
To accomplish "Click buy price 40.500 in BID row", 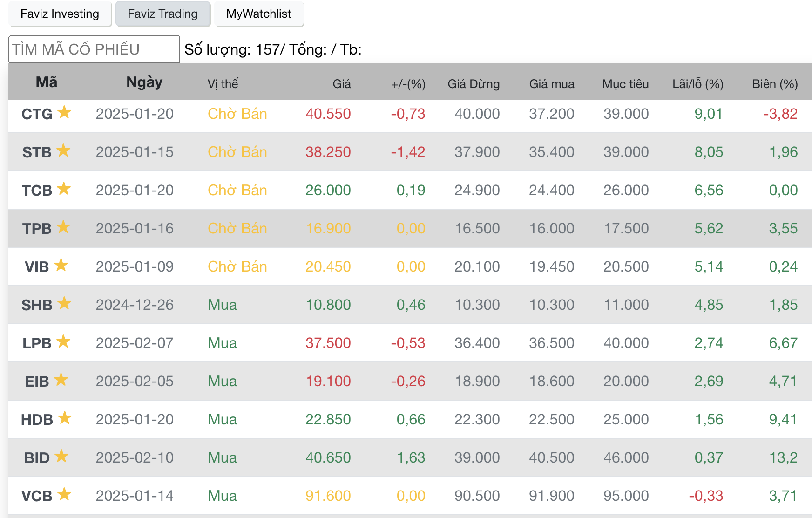I will point(552,458).
